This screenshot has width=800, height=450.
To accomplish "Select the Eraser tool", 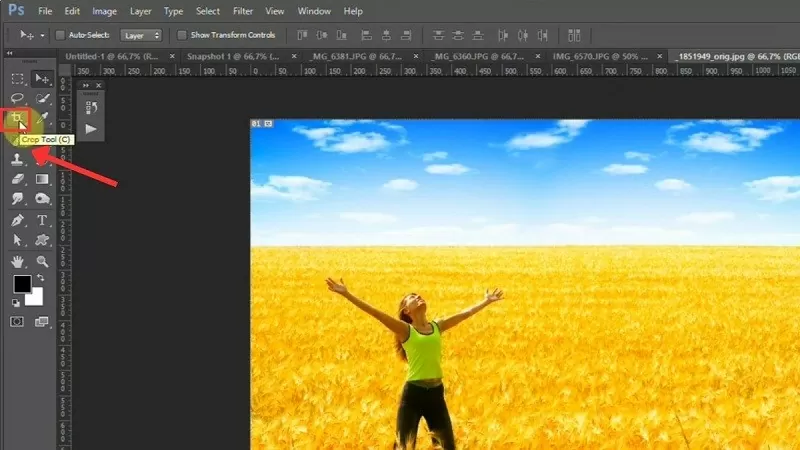I will [x=17, y=179].
